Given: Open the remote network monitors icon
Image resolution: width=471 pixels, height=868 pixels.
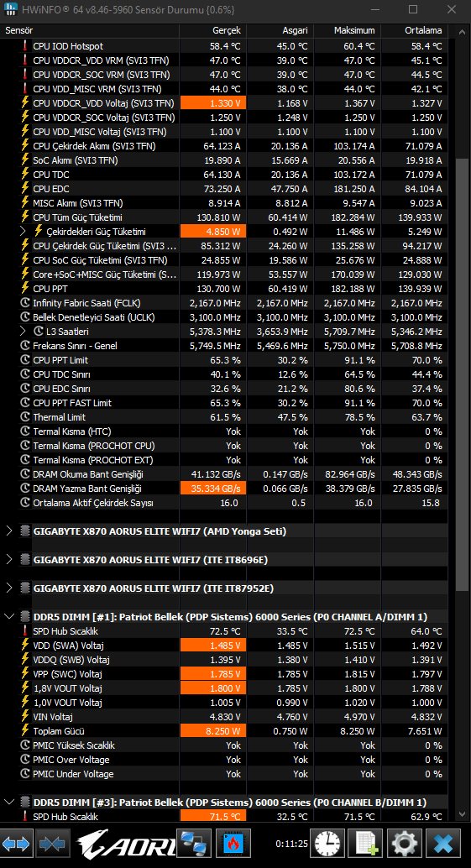Looking at the screenshot, I should (194, 844).
